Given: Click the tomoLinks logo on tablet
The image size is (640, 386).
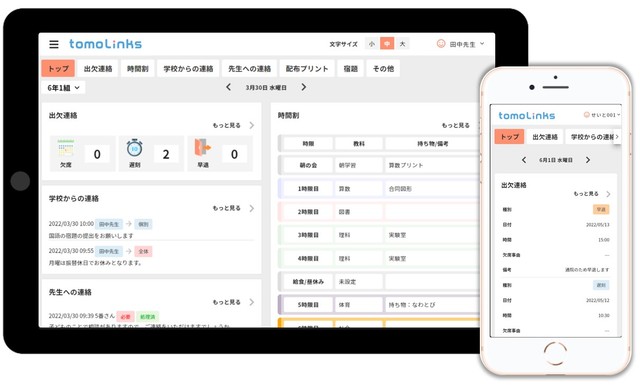Looking at the screenshot, I should (105, 44).
